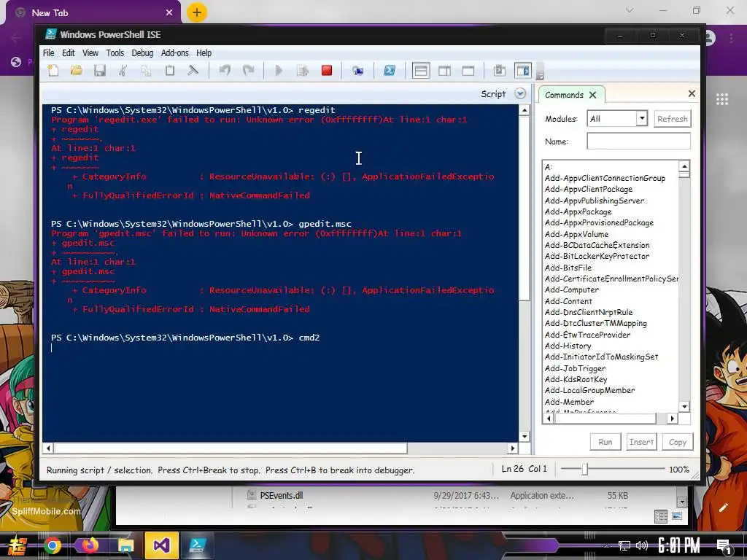This screenshot has width=747, height=560.
Task: Select Add-LocalGroupMember in the command list
Action: pos(589,391)
